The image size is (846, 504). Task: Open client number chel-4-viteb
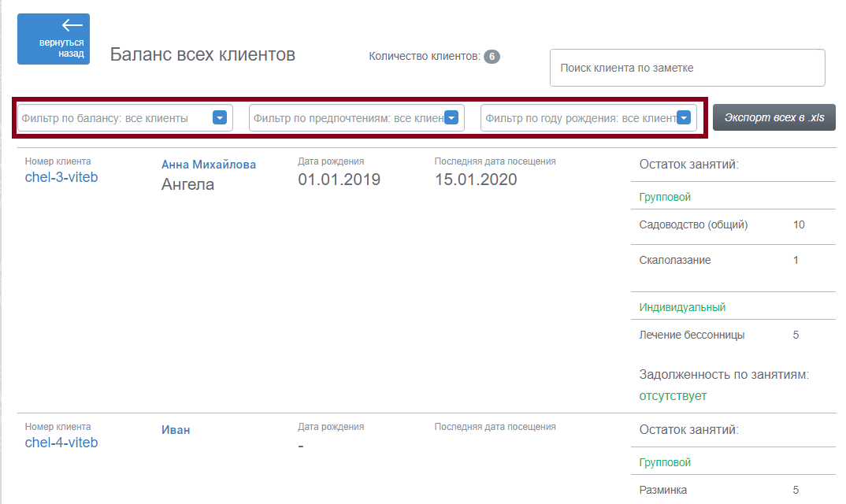[x=61, y=443]
